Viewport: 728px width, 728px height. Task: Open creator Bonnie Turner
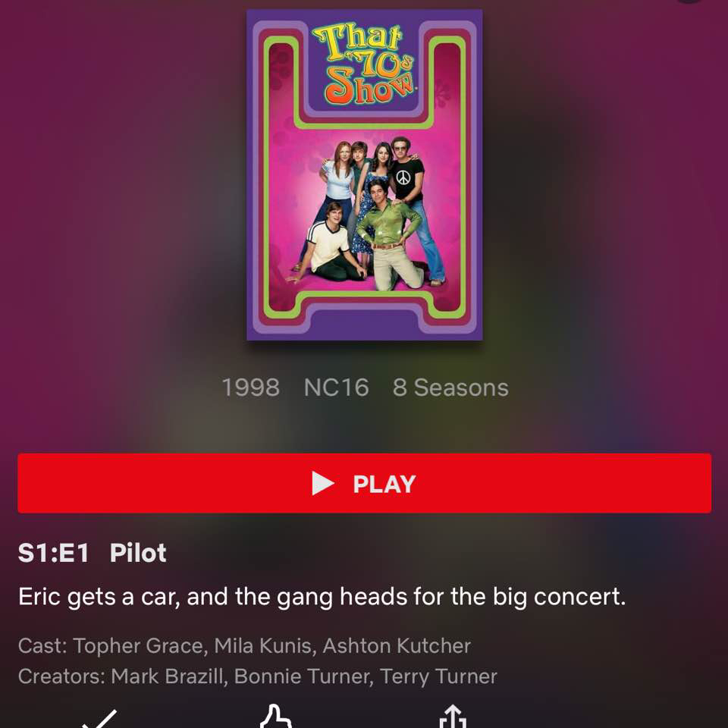[303, 676]
